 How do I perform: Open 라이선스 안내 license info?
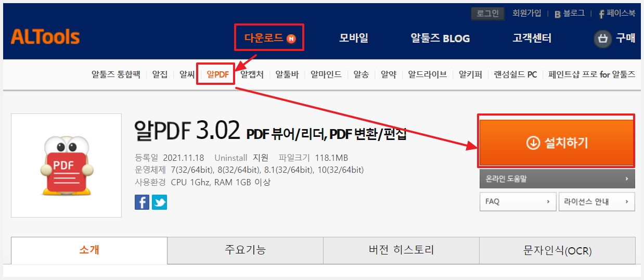click(597, 201)
